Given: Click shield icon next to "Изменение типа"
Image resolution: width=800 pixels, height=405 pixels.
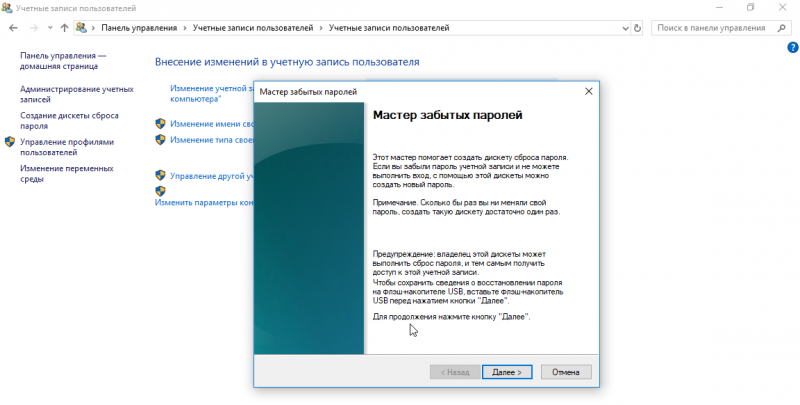Looking at the screenshot, I should pyautogui.click(x=160, y=141).
